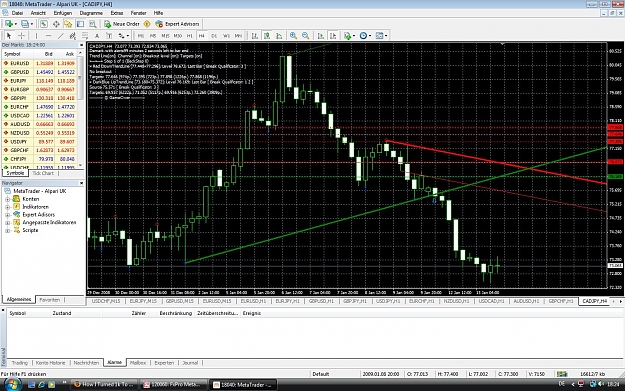Open the Fenster menu
625x391 pixels.
[x=139, y=13]
